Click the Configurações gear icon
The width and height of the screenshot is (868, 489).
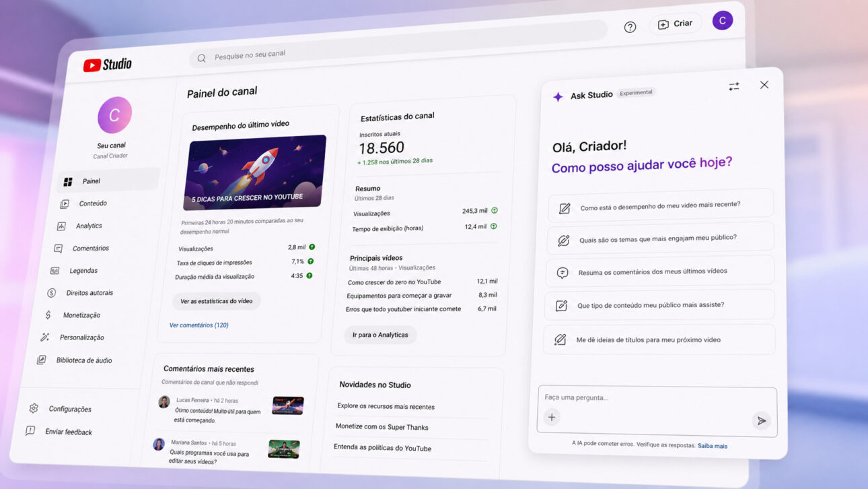tap(34, 408)
